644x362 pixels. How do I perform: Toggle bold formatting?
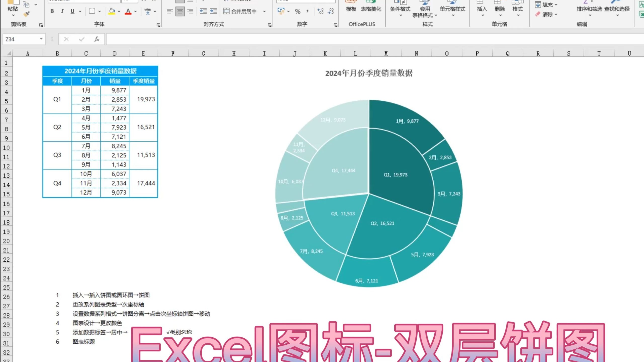coord(52,11)
